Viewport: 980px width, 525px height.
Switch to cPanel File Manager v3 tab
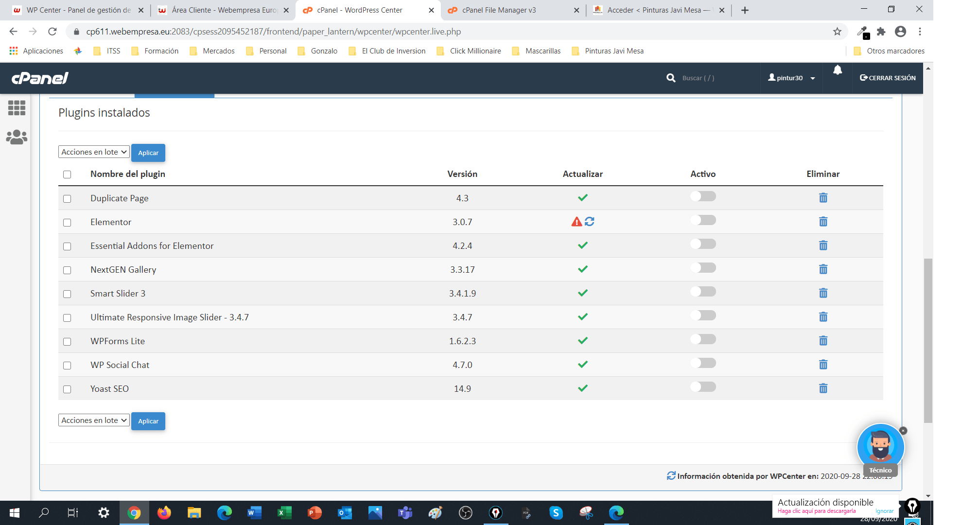[513, 10]
